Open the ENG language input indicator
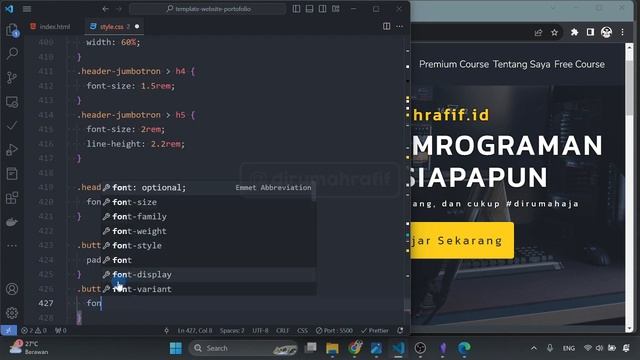The image size is (640, 360). click(569, 348)
